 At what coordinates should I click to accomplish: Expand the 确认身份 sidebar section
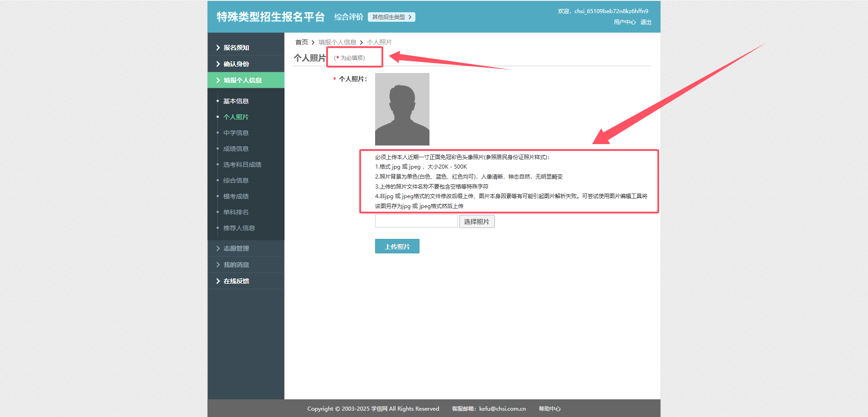click(236, 64)
